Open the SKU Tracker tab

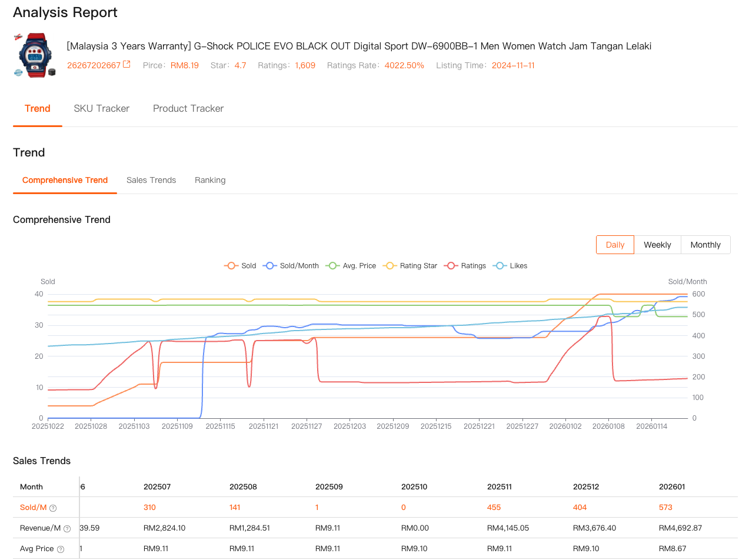pyautogui.click(x=101, y=108)
